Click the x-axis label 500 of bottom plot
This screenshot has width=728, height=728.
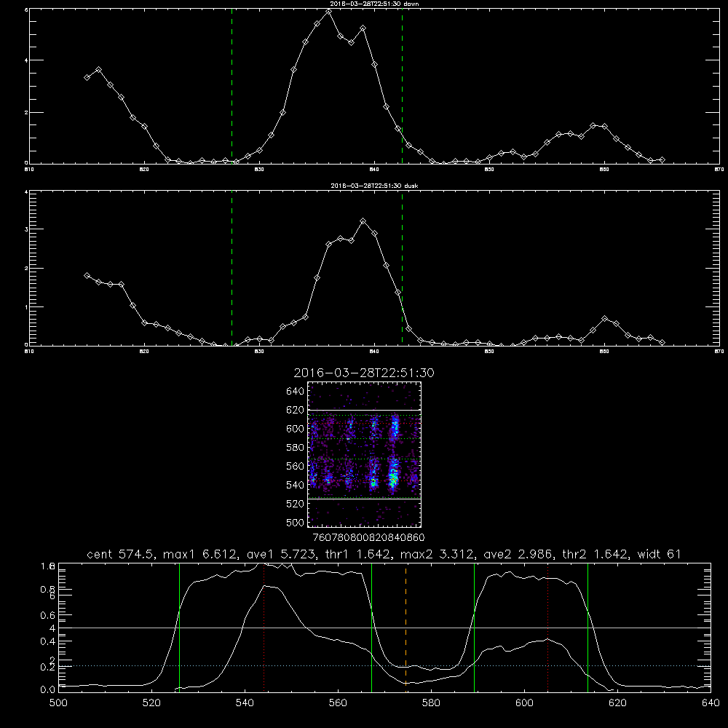(58, 703)
